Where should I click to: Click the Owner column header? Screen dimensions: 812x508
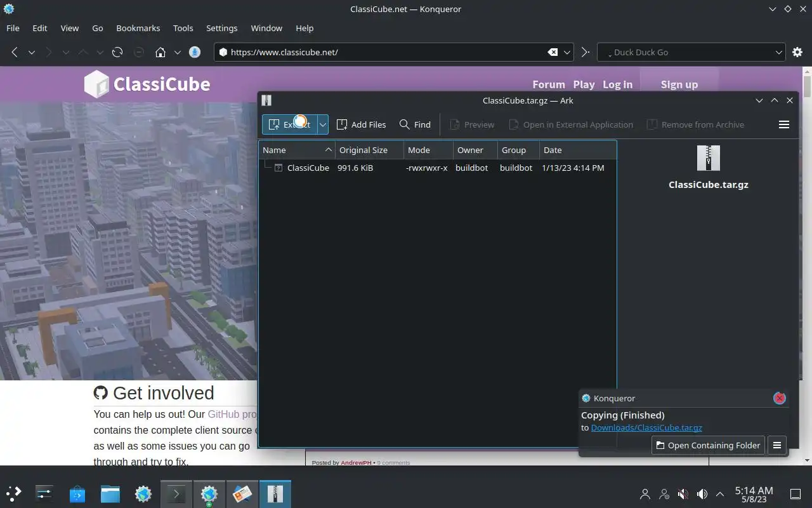pos(475,150)
